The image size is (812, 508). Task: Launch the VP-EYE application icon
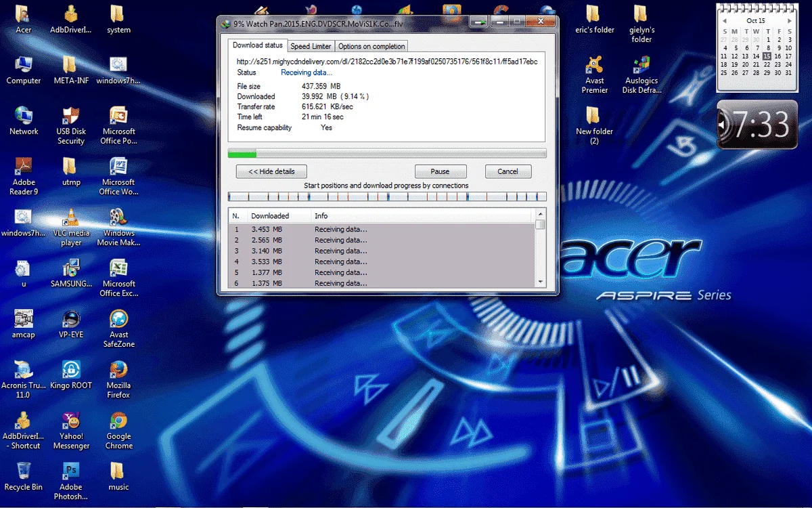pos(70,324)
